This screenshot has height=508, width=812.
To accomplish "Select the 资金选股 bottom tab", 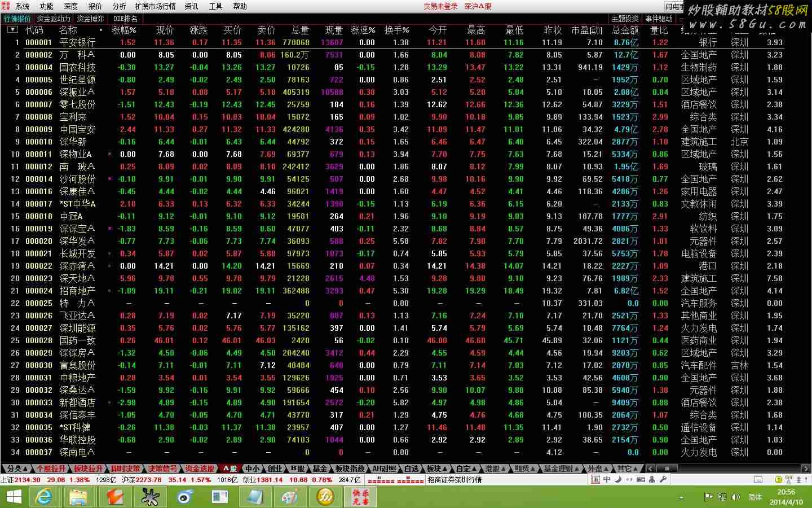I will (199, 468).
